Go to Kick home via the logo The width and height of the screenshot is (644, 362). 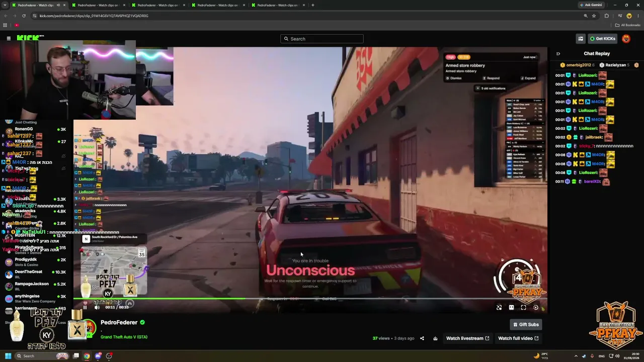tap(30, 38)
